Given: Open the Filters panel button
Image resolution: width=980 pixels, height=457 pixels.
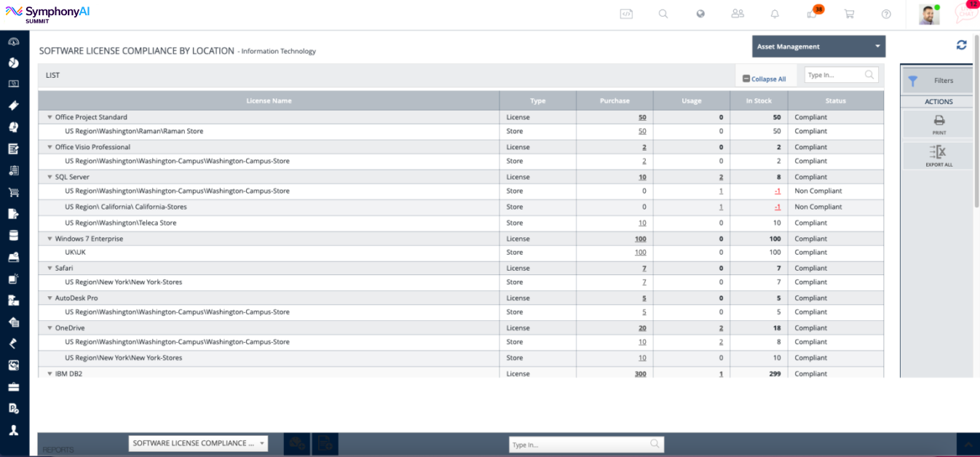Looking at the screenshot, I should 938,81.
